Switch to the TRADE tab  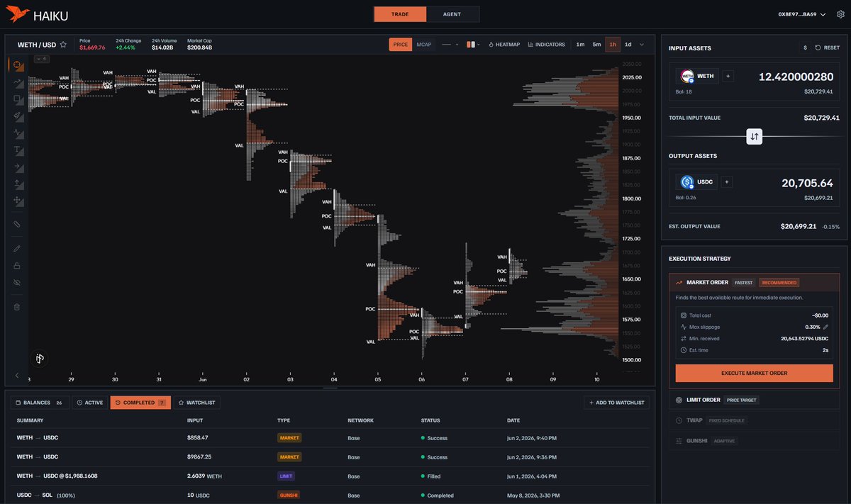click(400, 14)
